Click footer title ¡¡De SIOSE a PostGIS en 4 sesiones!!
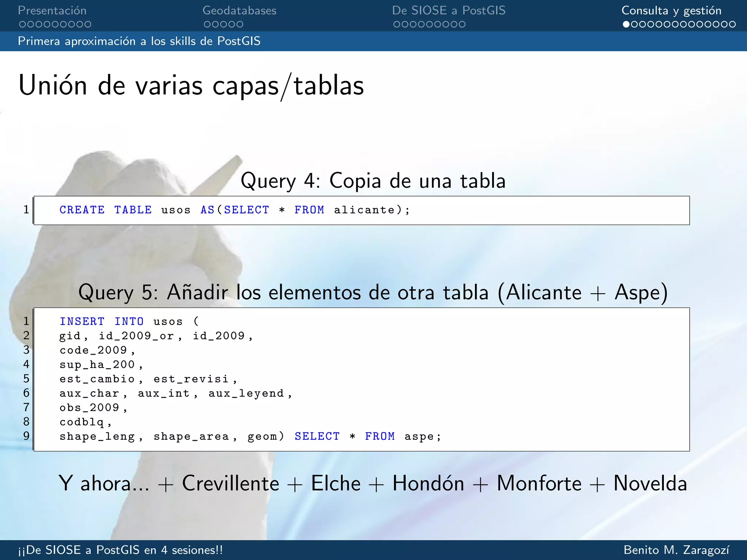This screenshot has width=747, height=560. coord(120,550)
